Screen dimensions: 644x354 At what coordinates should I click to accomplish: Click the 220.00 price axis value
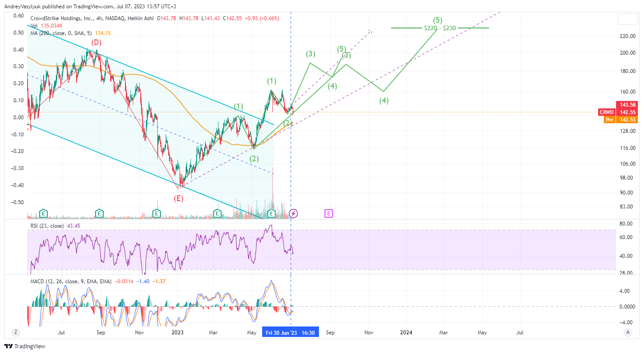click(627, 36)
